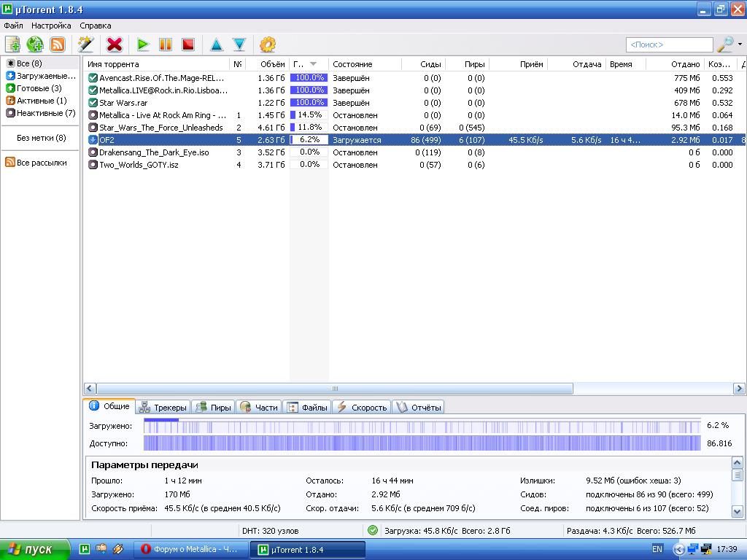Image resolution: width=747 pixels, height=560 pixels.
Task: Stop the torrent with red stop icon
Action: (188, 44)
